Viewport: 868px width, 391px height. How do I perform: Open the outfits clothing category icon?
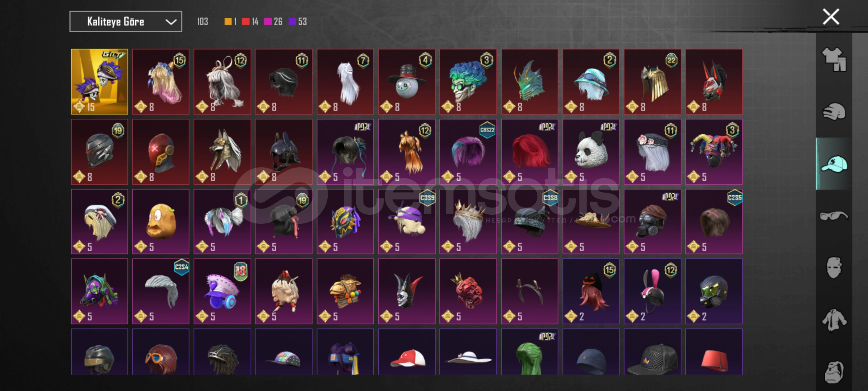834,59
